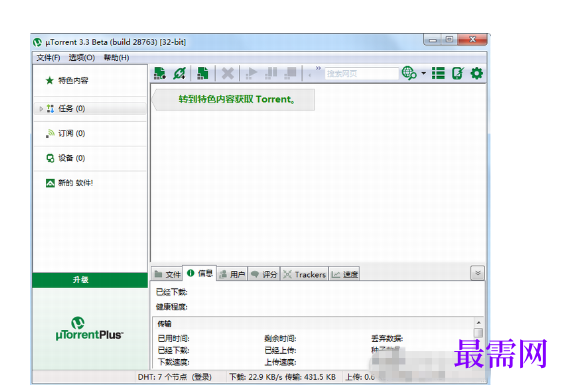Minimize the µTorrent window
566x385 pixels.
click(433, 40)
